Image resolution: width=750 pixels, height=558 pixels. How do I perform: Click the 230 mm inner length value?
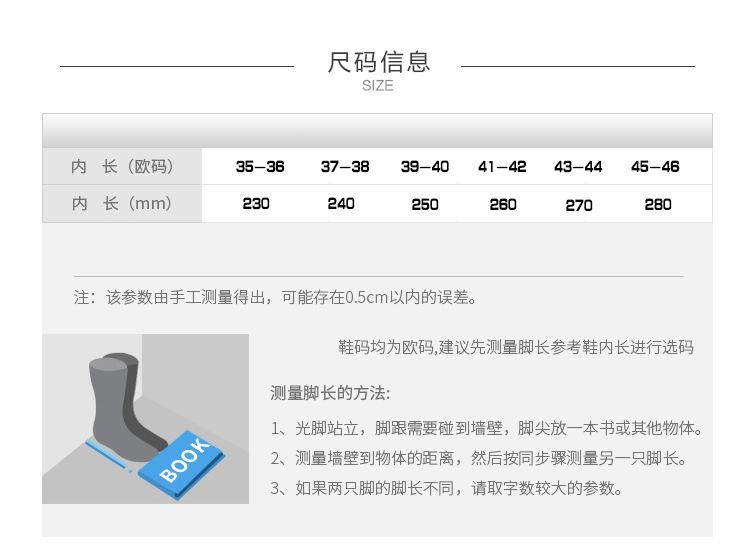(x=256, y=204)
